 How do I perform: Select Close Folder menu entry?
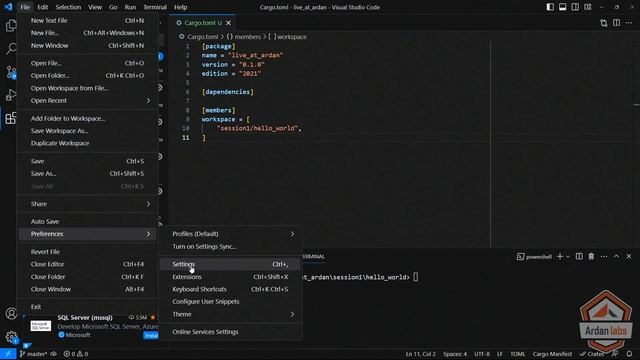coord(87,277)
